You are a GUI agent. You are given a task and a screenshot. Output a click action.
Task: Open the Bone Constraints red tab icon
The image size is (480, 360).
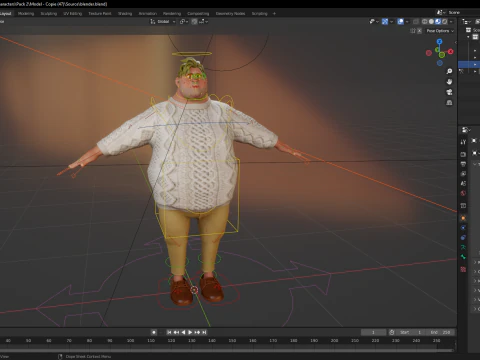click(x=463, y=269)
